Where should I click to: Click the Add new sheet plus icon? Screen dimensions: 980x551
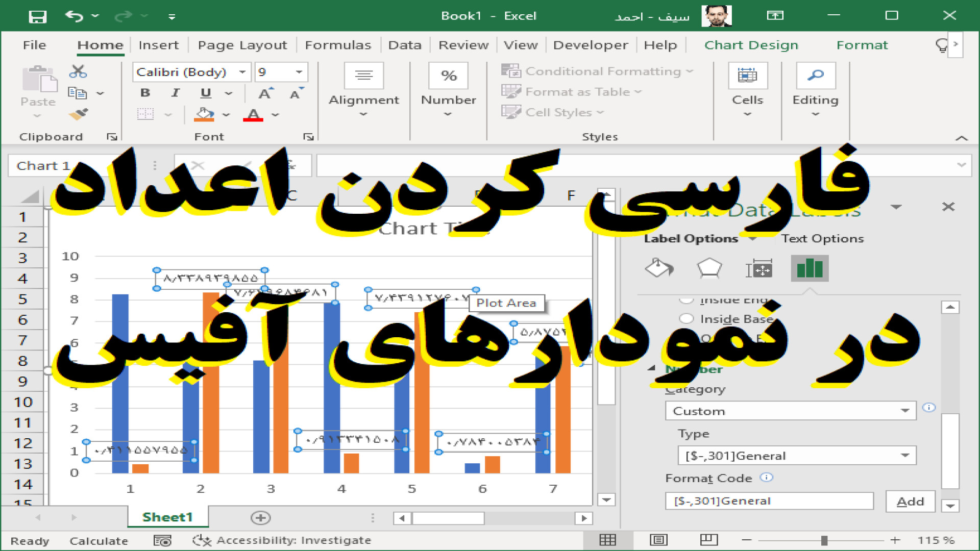click(261, 518)
